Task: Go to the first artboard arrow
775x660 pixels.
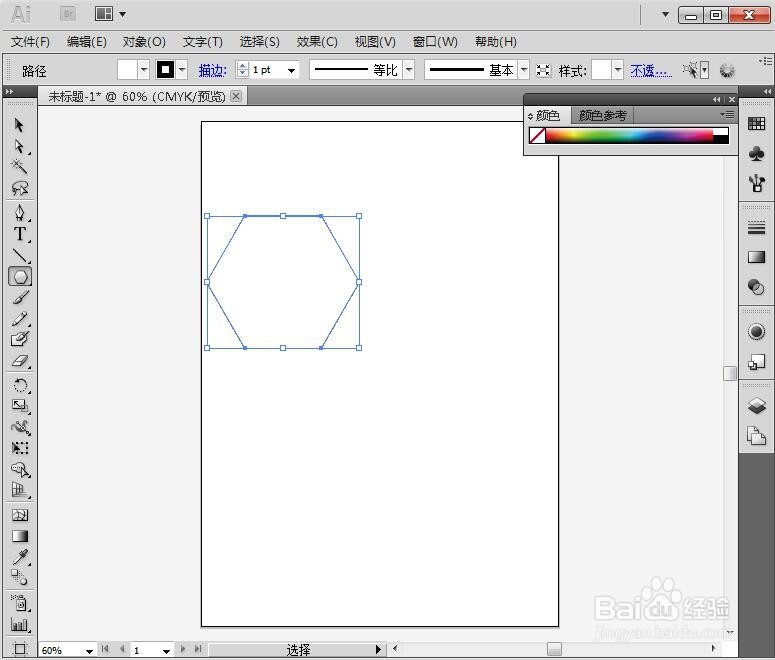Action: click(x=105, y=649)
